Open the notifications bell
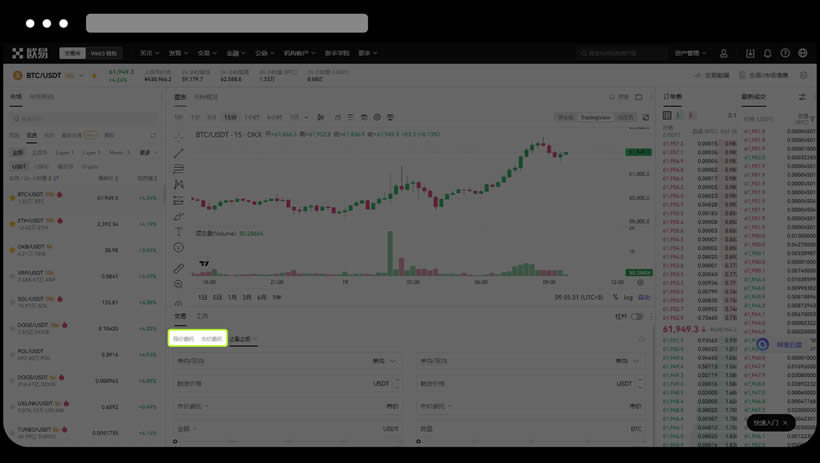Screen dimensions: 820x463 768,53
